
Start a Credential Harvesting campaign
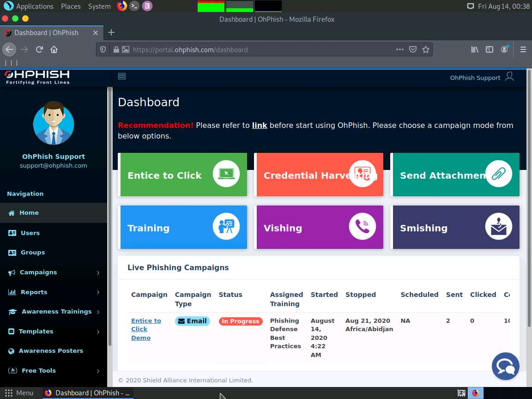[x=319, y=175]
